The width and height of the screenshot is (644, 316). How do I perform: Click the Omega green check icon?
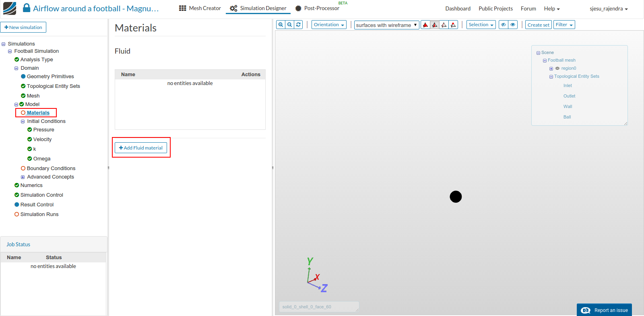[x=30, y=159]
